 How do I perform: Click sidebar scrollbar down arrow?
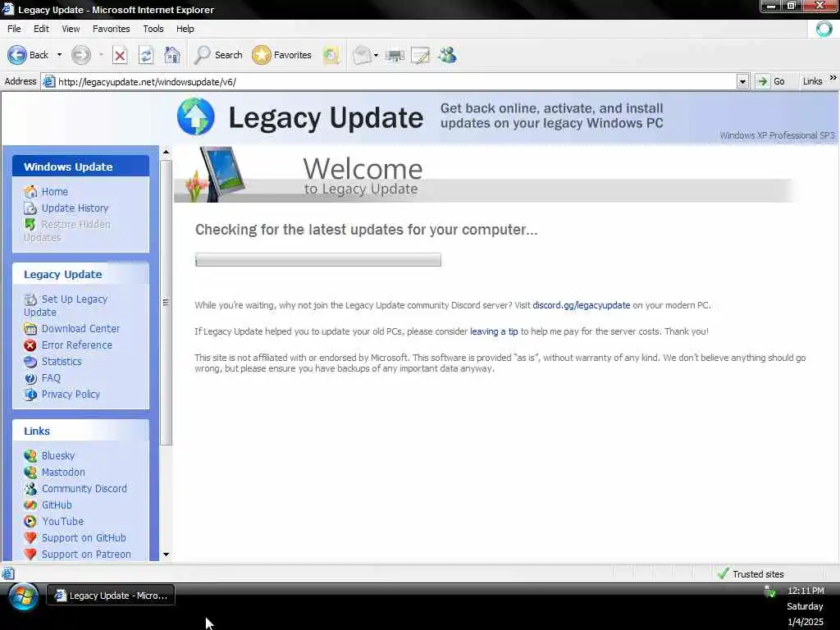pyautogui.click(x=166, y=555)
